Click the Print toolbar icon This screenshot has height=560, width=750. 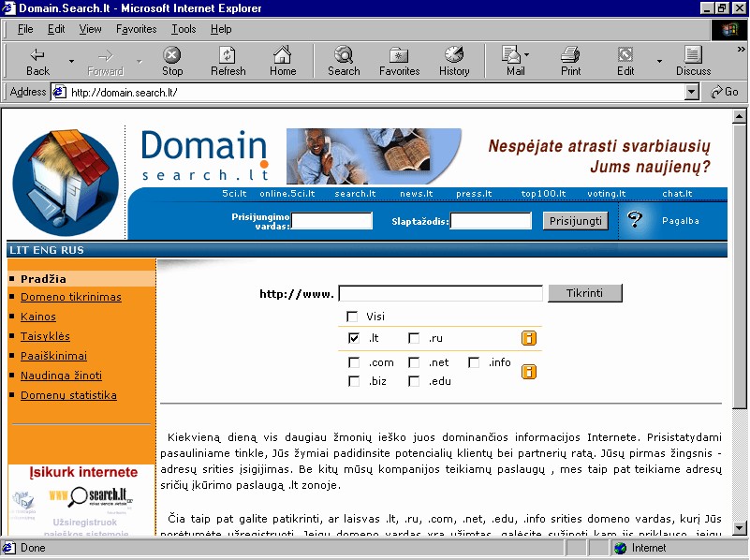[570, 61]
